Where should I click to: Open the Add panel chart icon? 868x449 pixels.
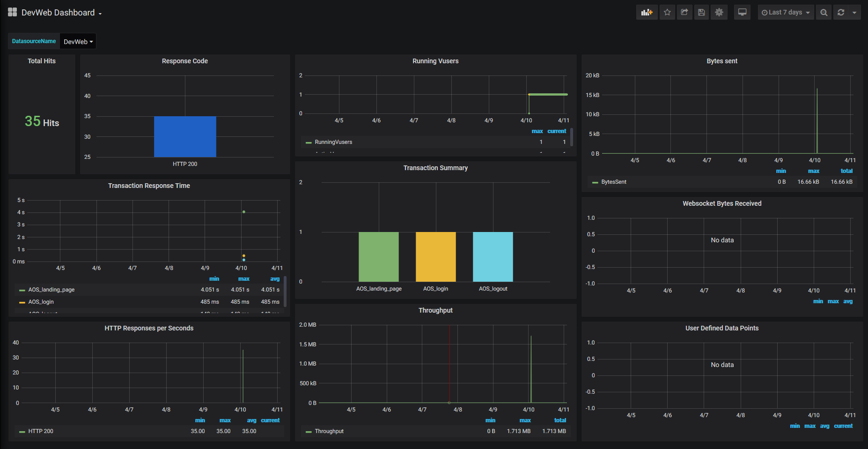tap(647, 13)
